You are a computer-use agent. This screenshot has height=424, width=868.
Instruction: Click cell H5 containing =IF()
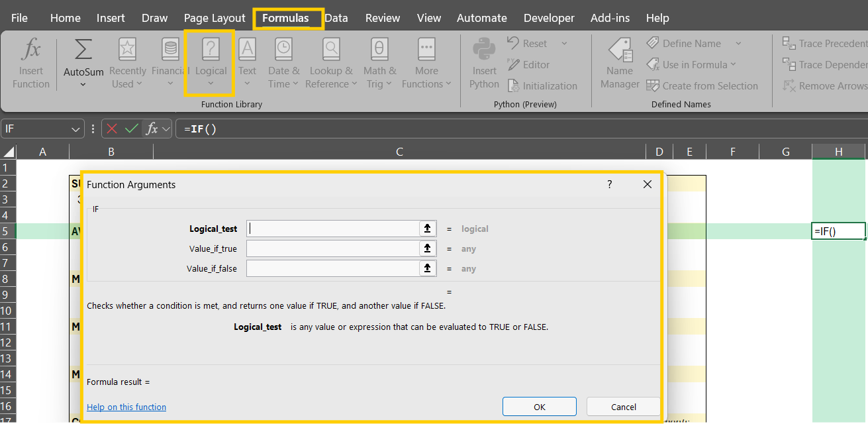(839, 231)
